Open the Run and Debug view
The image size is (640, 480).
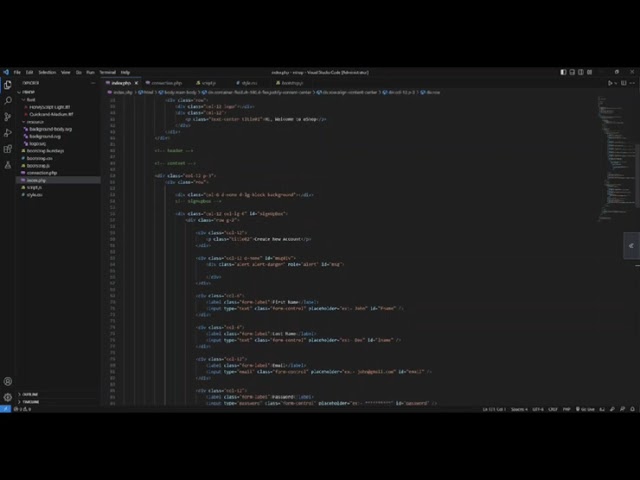(x=8, y=133)
